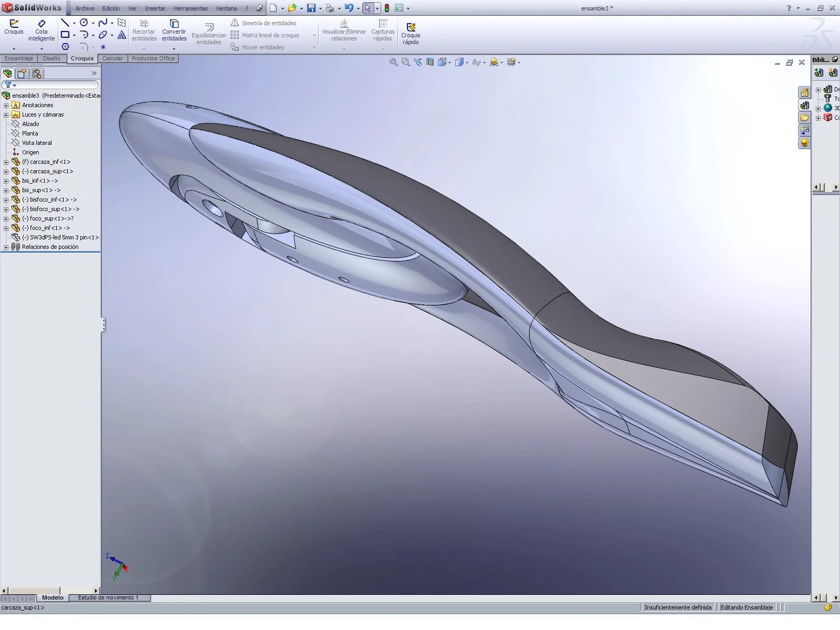Expand the Anotaciones tree node
840x630 pixels.
click(6, 106)
